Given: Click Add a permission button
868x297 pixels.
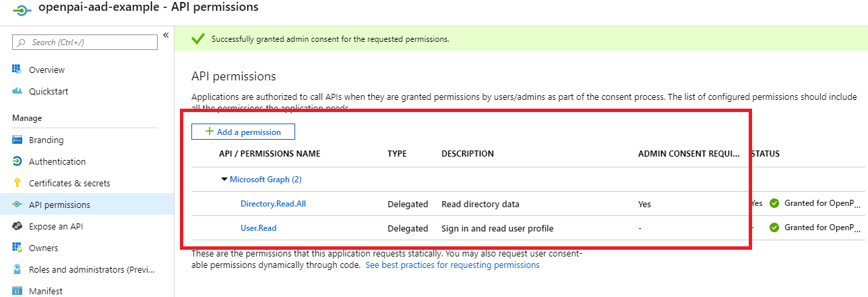Looking at the screenshot, I should [243, 132].
